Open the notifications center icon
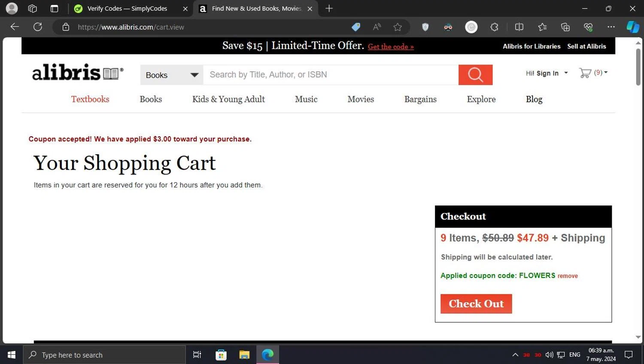The width and height of the screenshot is (644, 364). [629, 355]
